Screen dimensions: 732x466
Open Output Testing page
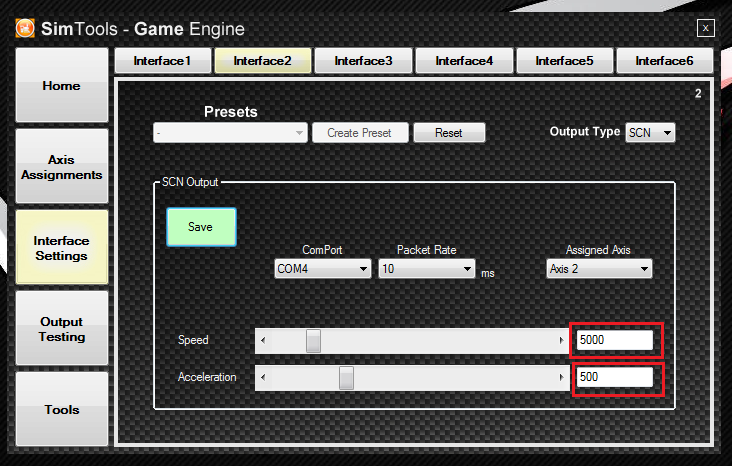62,328
